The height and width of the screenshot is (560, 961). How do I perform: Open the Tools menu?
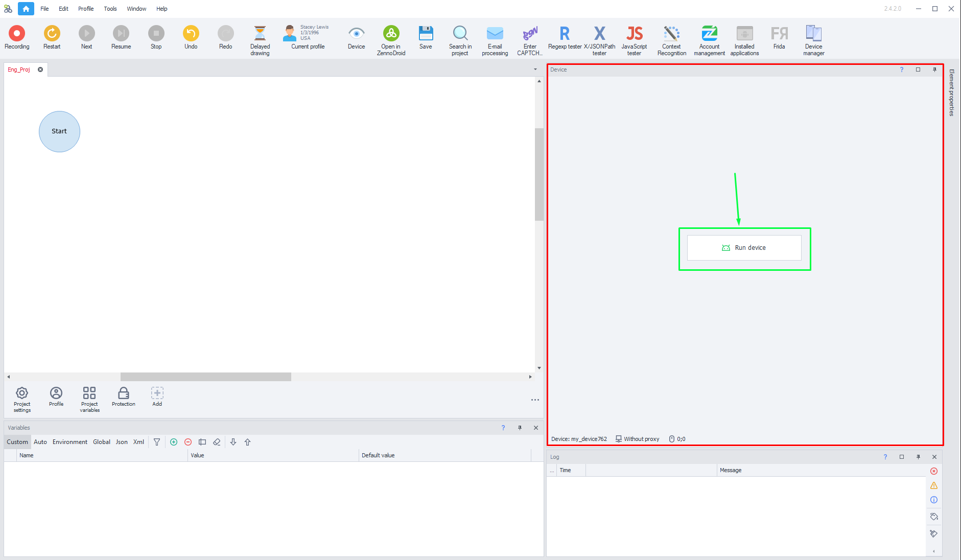tap(110, 9)
